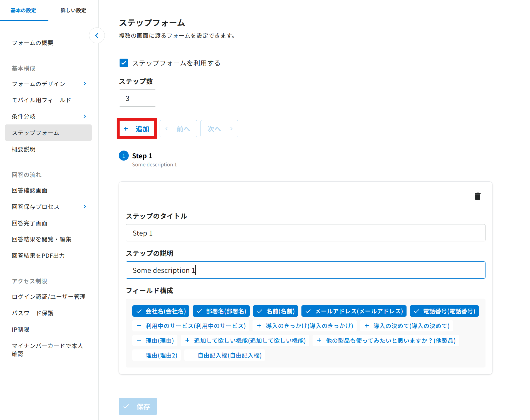Click the フォームのデザイン sidebar label
The width and height of the screenshot is (530, 420).
pyautogui.click(x=39, y=84)
